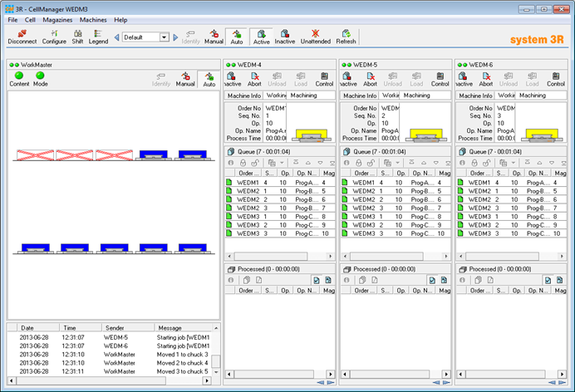575x392 pixels.
Task: Toggle Active in the main toolbar
Action: (x=261, y=37)
